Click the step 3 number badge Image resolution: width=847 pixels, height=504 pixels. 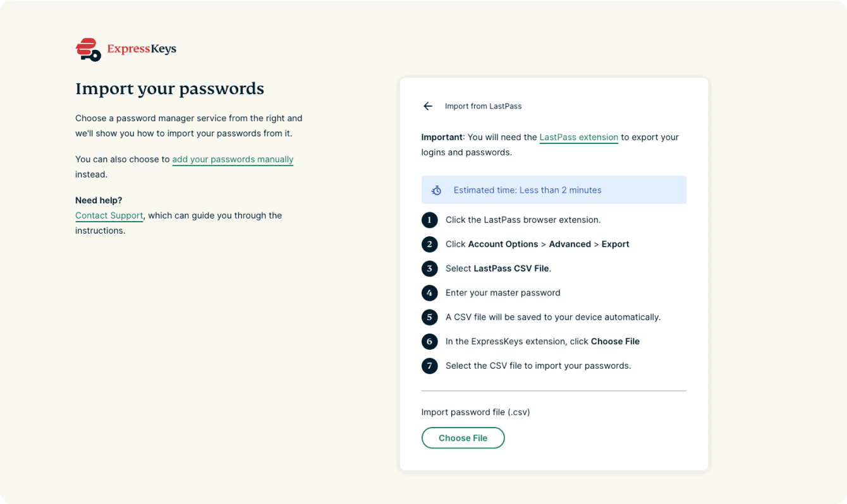(430, 268)
